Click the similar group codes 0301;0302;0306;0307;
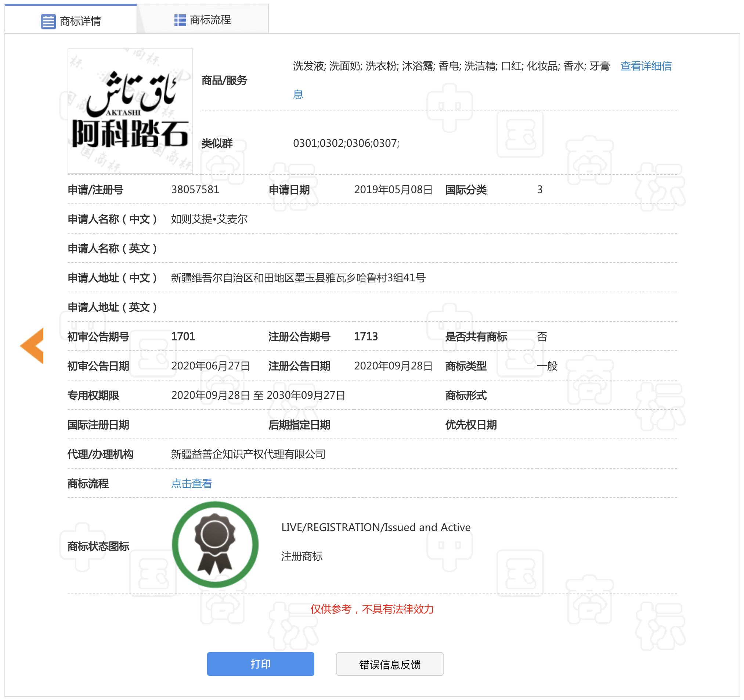This screenshot has height=700, width=744. (x=346, y=143)
